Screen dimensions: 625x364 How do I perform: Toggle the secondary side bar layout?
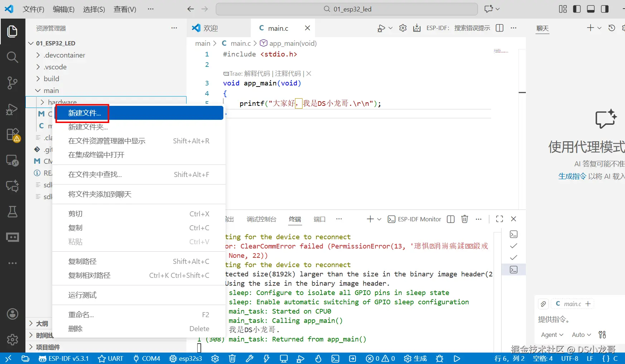(605, 9)
